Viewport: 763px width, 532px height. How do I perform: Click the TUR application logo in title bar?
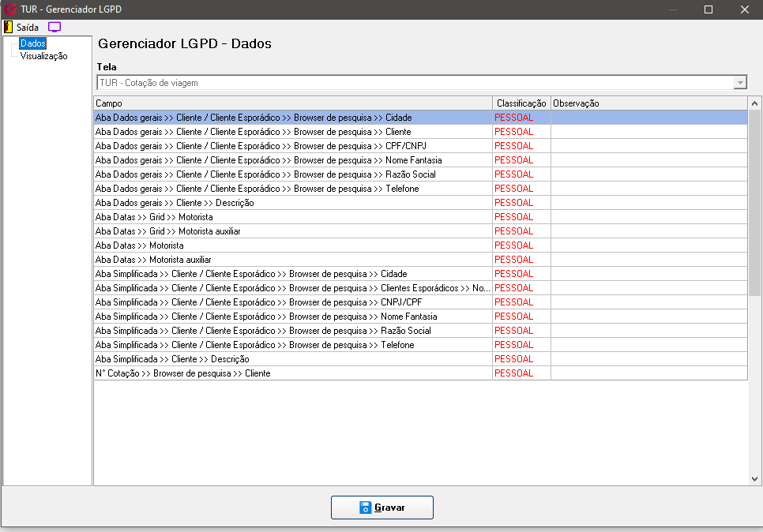10,9
